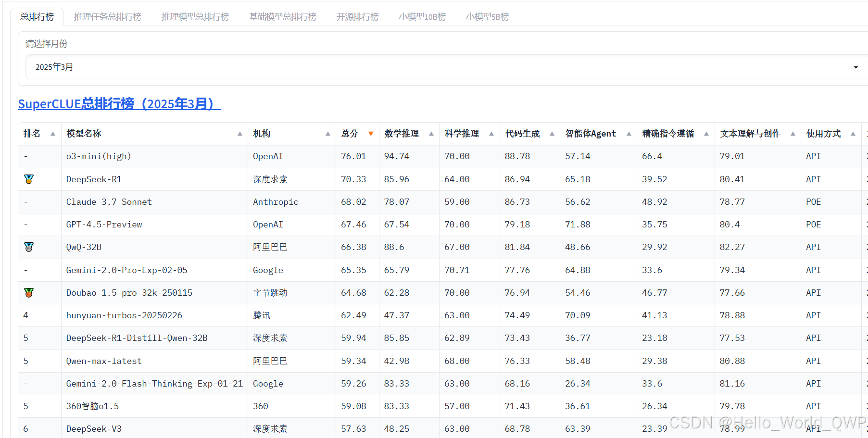Click the 总分 column header text
The width and height of the screenshot is (868, 438).
[350, 134]
